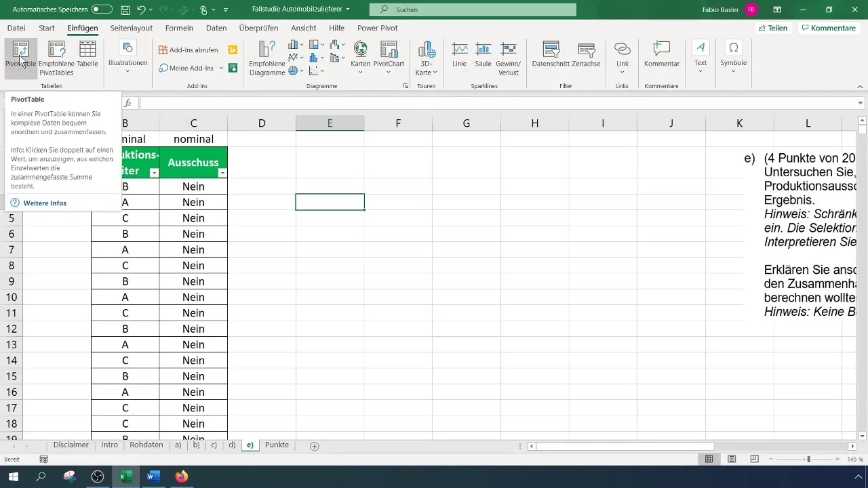Insert a pie or doughnut chart

296,70
